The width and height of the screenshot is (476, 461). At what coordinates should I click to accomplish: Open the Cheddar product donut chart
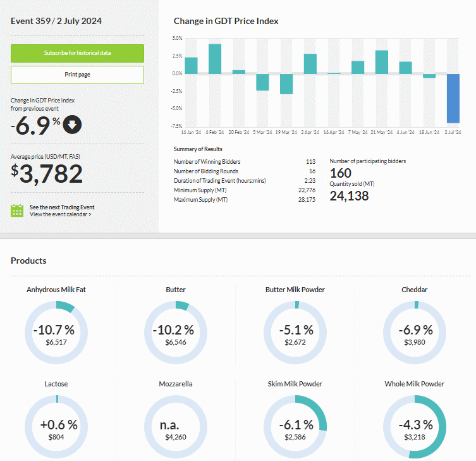pyautogui.click(x=415, y=333)
